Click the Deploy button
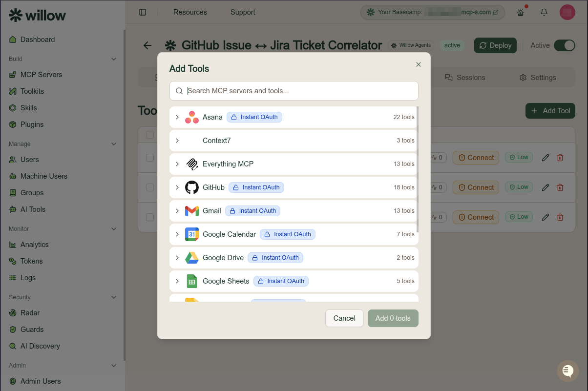This screenshot has width=588, height=391. (495, 45)
